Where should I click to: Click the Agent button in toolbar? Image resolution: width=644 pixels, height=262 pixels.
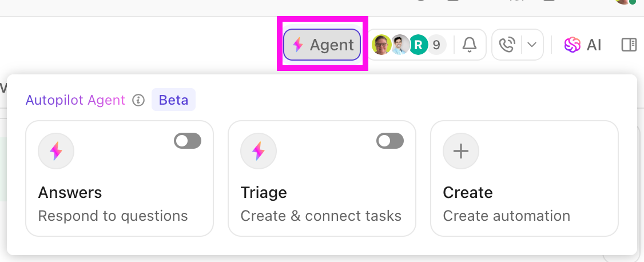pos(322,45)
